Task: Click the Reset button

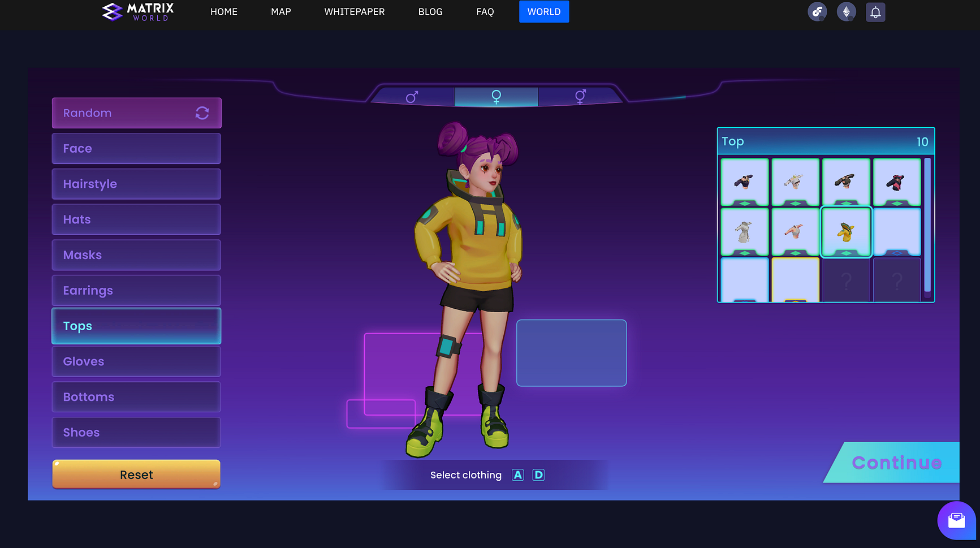Action: point(136,474)
